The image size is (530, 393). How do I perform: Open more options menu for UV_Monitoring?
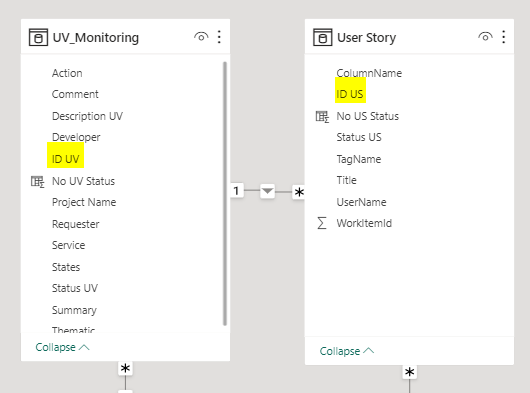[219, 37]
